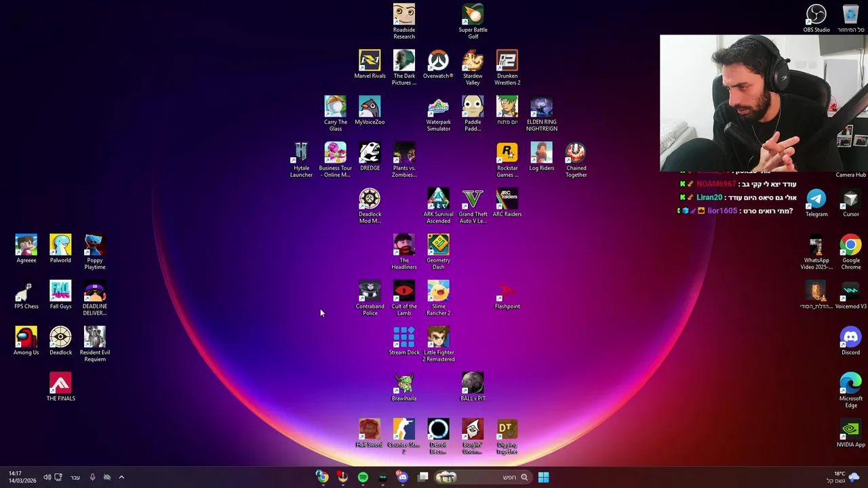Click the Cursor editor icon

coord(851,203)
